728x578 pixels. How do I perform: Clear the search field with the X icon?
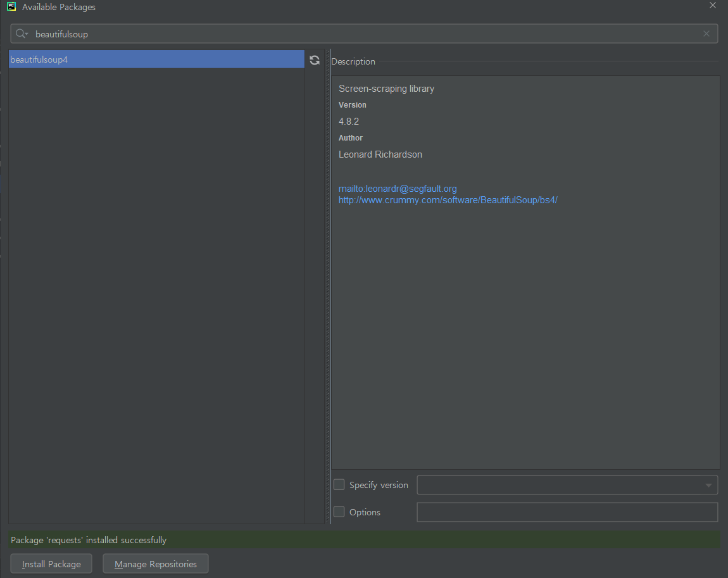pos(706,34)
